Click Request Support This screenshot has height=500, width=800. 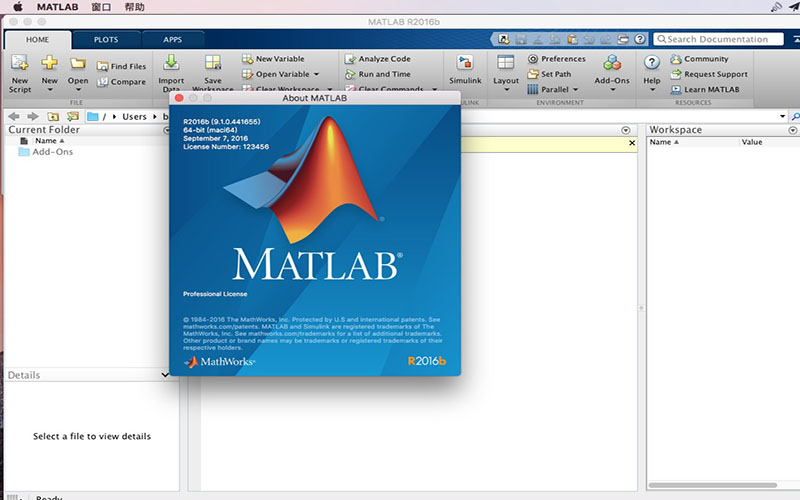click(709, 74)
